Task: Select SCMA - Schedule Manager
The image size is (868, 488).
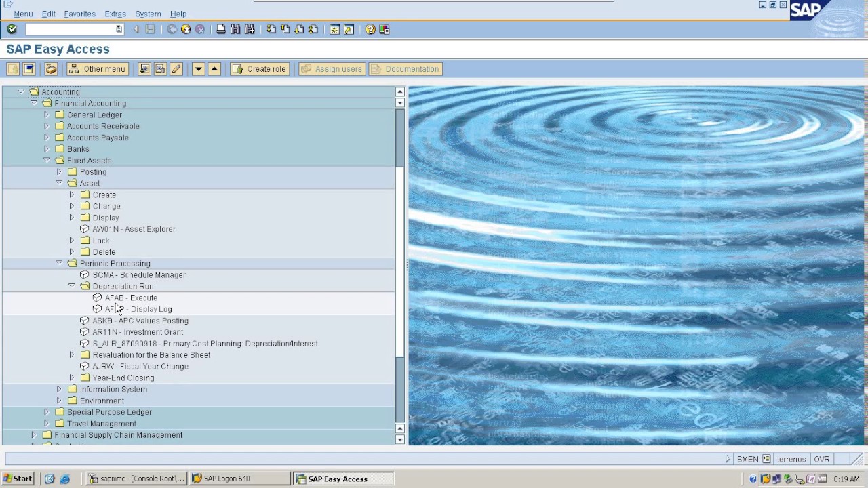Action: tap(139, 275)
